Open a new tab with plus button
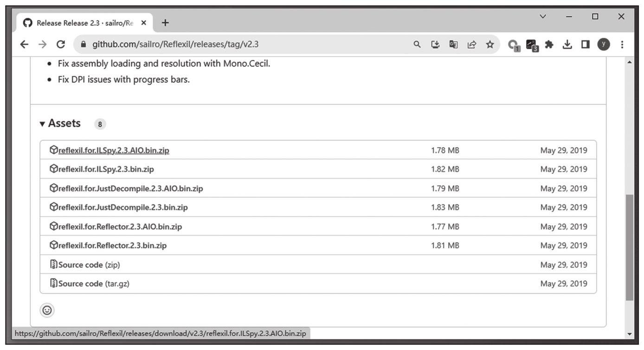This screenshot has width=644, height=350. tap(165, 23)
